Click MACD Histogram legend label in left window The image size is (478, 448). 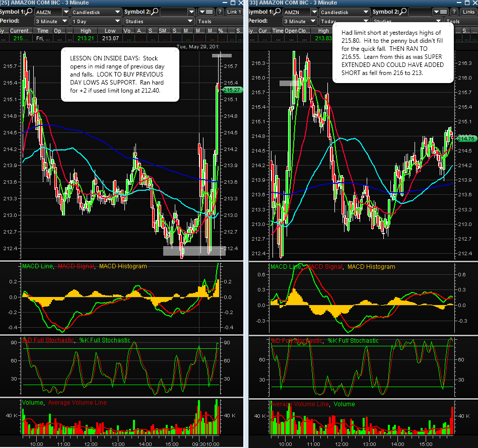pos(123,266)
